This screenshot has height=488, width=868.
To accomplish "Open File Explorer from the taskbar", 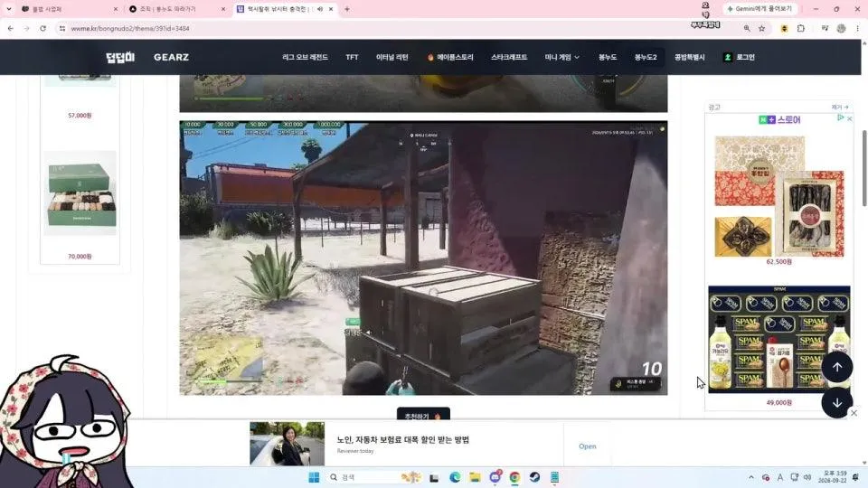I will coord(475,477).
